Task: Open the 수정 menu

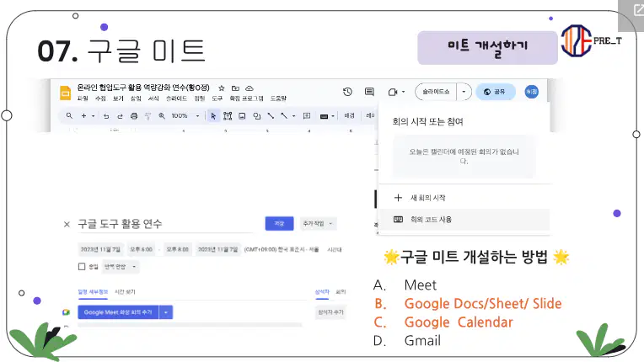Action: pyautogui.click(x=100, y=98)
